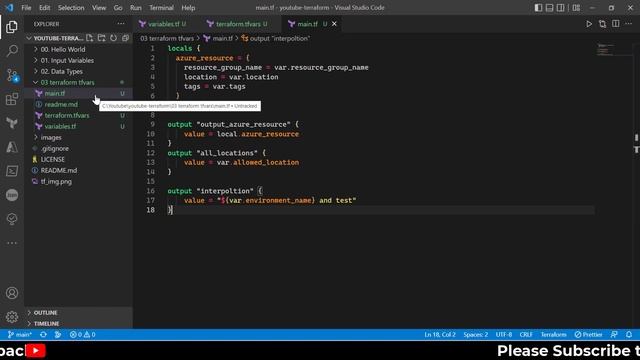This screenshot has width=640, height=360.
Task: Expand the 00. Hello World folder
Action: pyautogui.click(x=79, y=49)
